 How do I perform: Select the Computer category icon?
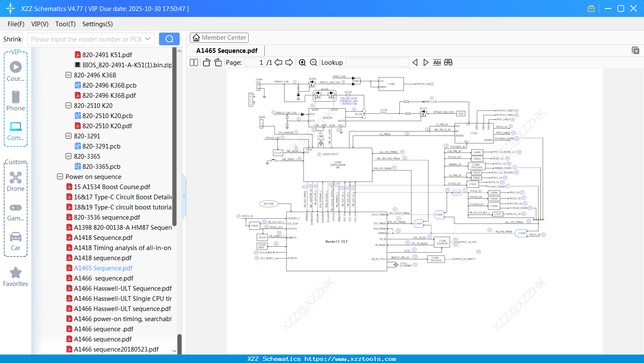coord(16,131)
